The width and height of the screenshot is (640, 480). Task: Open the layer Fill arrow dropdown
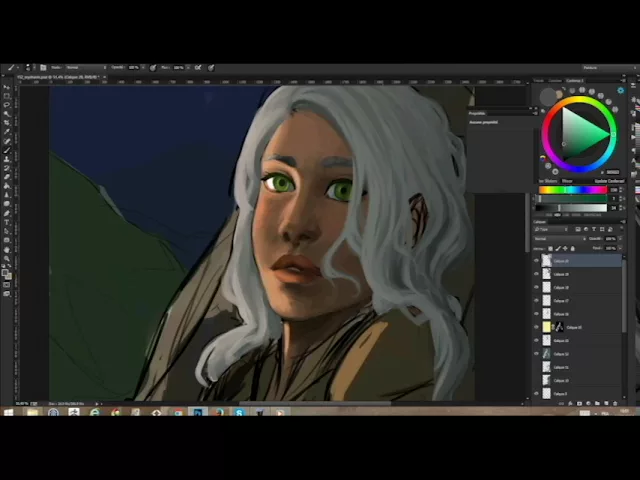[x=621, y=248]
